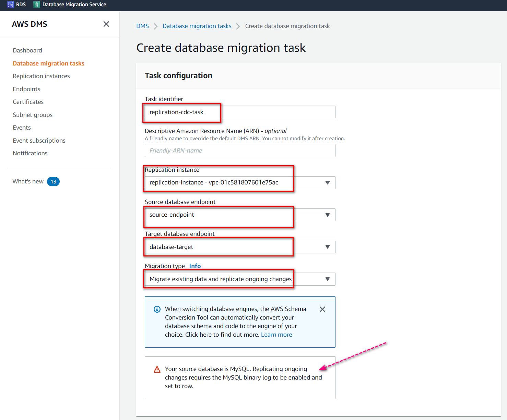507x420 pixels.
Task: Open Endpoints in sidebar
Action: [26, 89]
